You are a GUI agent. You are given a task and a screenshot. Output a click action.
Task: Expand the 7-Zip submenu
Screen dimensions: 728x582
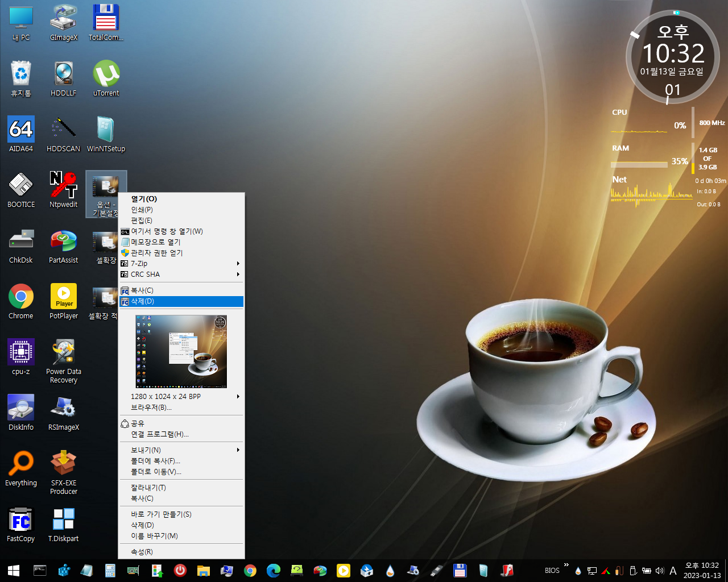tap(181, 264)
